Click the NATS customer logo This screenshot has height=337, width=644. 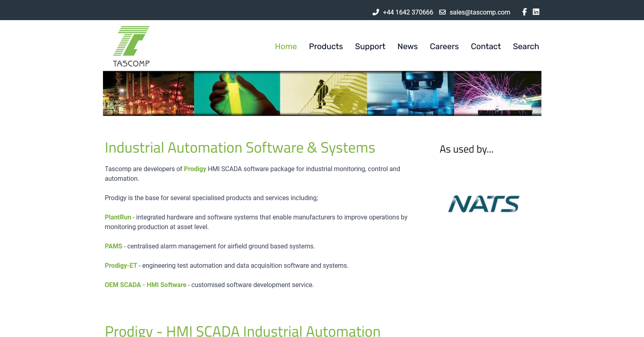click(484, 204)
